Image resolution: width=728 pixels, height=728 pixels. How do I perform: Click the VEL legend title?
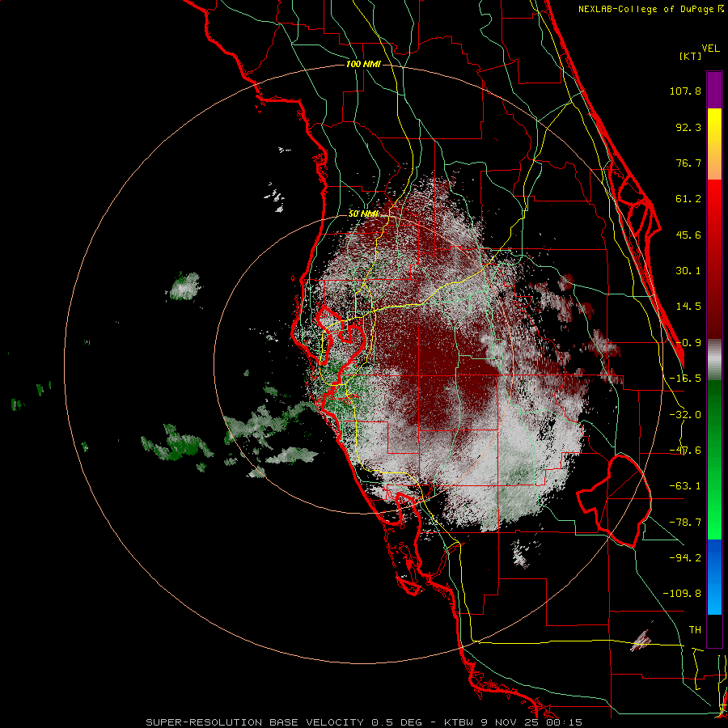coord(710,49)
